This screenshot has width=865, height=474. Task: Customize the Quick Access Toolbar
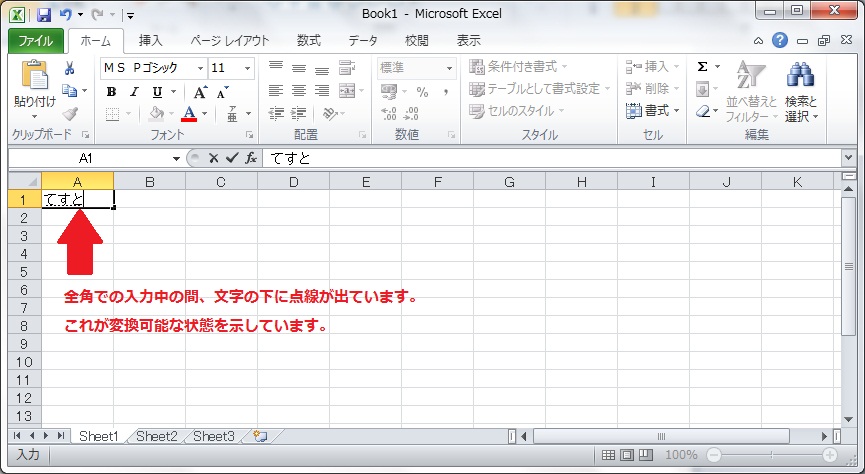pos(130,15)
